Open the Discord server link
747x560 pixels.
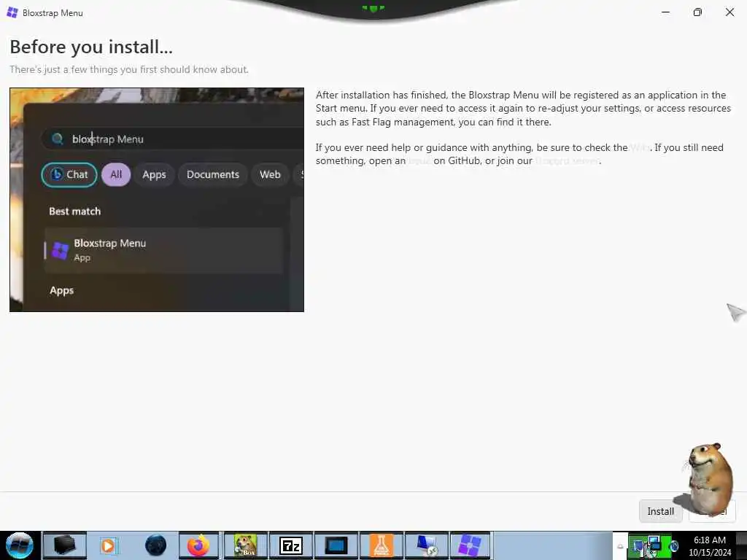tap(567, 161)
